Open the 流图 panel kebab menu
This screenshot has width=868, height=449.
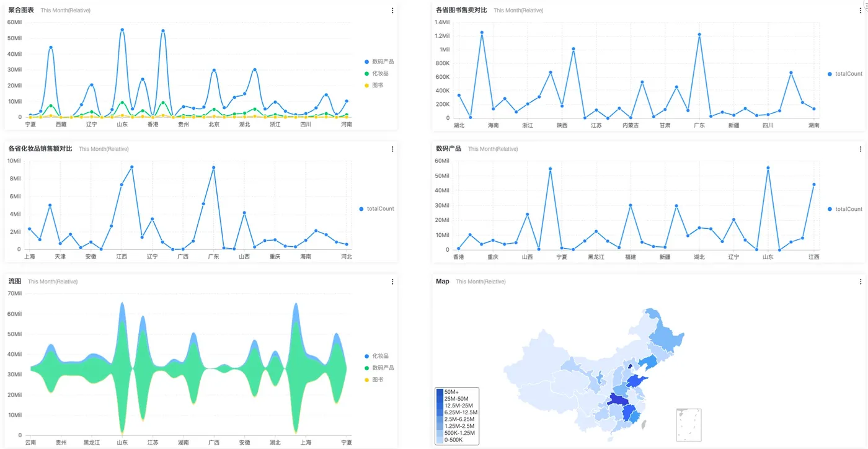pos(392,282)
